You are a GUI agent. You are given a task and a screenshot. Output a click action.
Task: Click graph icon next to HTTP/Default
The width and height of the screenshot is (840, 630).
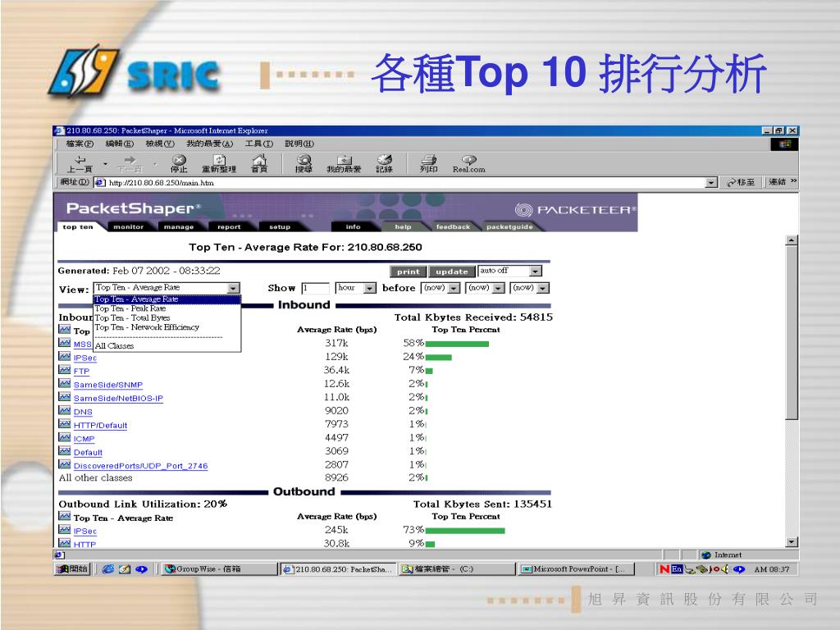[65, 424]
